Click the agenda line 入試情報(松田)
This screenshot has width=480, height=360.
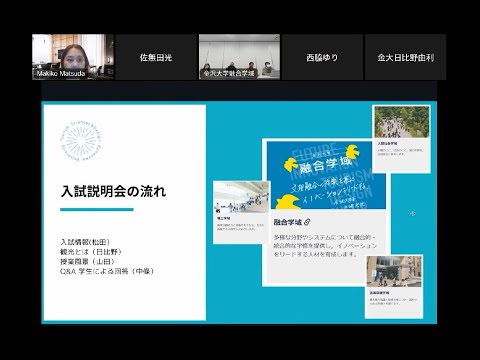85,242
